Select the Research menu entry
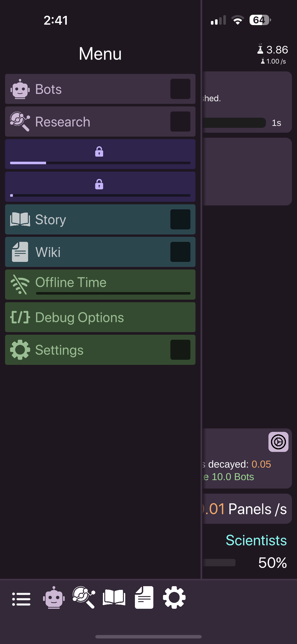The image size is (297, 644). 100,122
